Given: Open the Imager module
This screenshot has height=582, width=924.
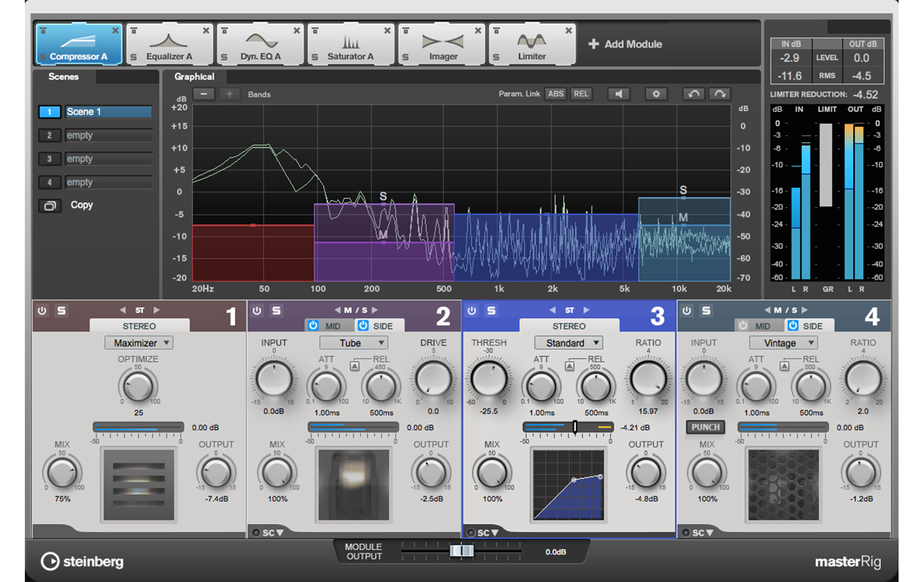Looking at the screenshot, I should click(x=441, y=44).
